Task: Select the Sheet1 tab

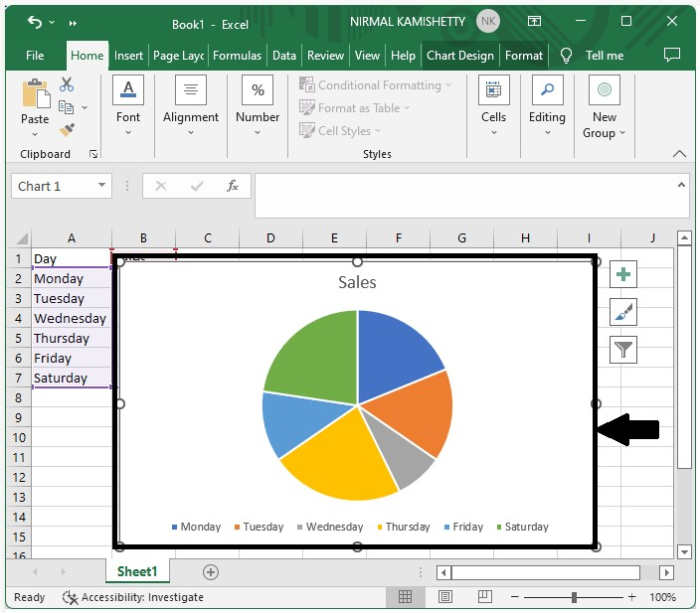Action: 138,571
